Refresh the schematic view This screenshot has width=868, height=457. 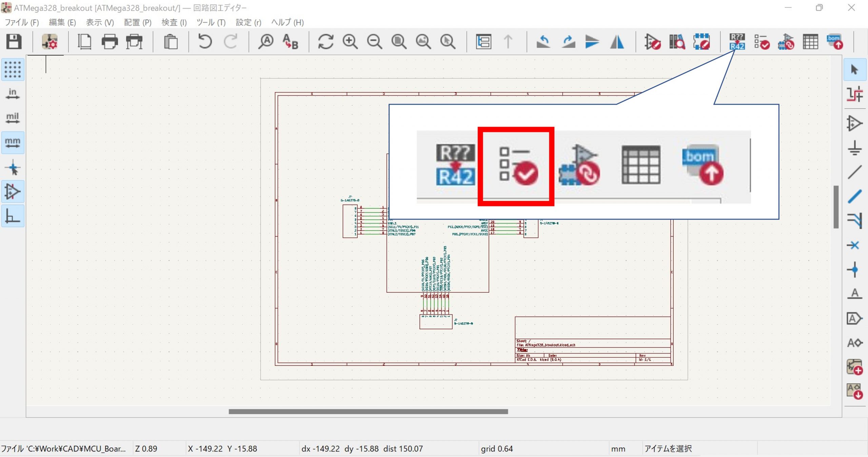coord(325,42)
